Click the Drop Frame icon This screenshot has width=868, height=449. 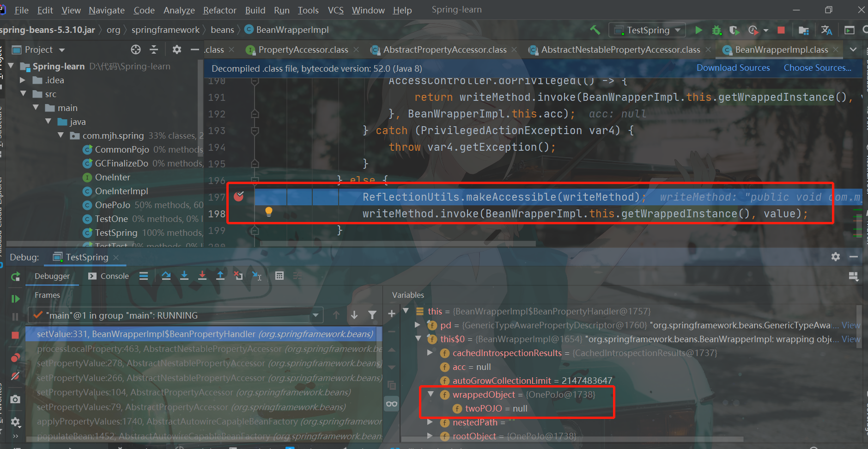click(x=238, y=276)
